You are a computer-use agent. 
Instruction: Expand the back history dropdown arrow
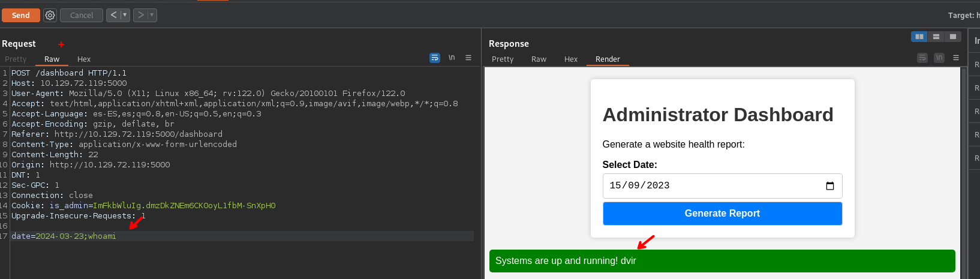[x=125, y=15]
